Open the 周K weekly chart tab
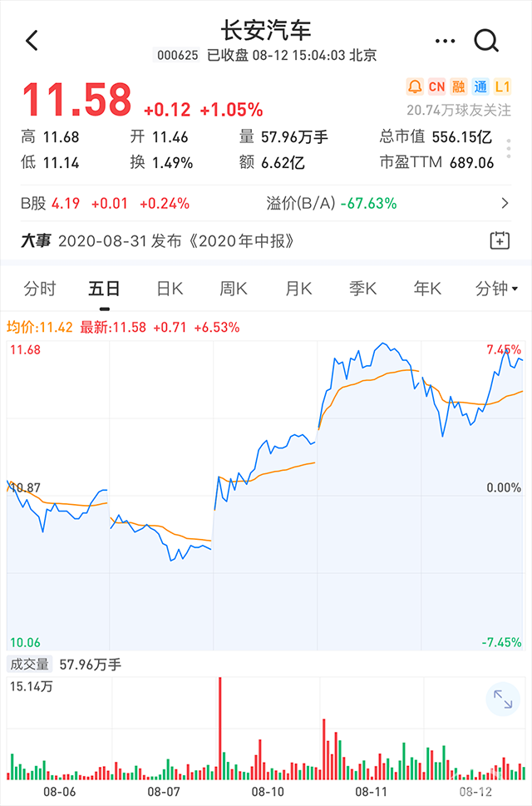Image resolution: width=532 pixels, height=806 pixels. (x=231, y=289)
